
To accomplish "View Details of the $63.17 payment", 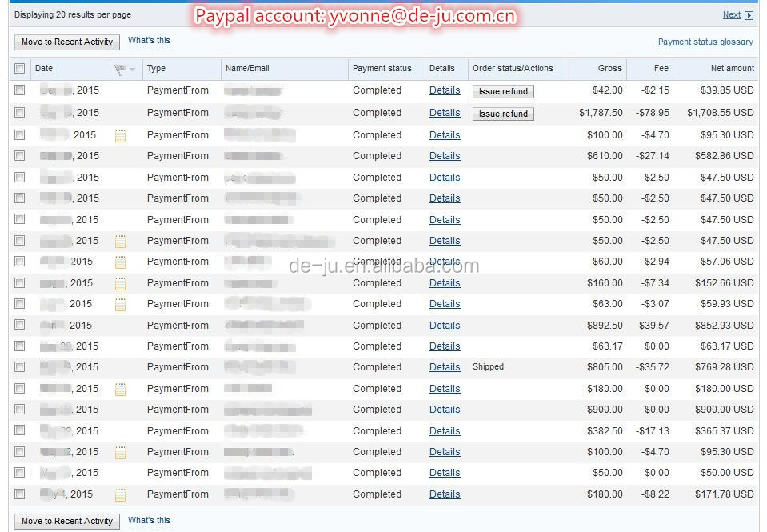I will point(445,346).
